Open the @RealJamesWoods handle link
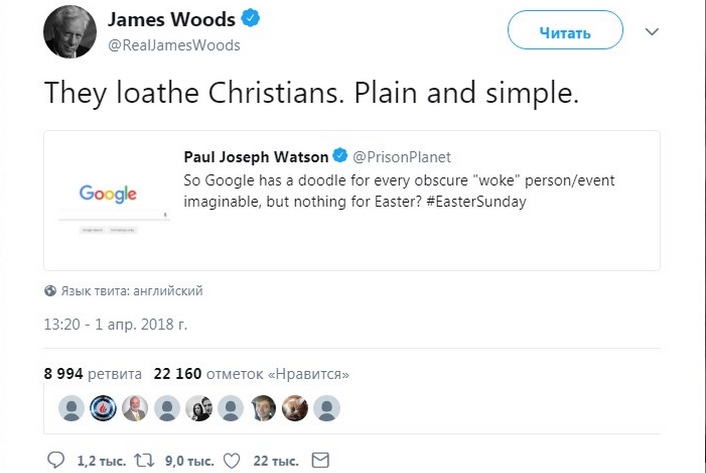The height and width of the screenshot is (473, 706). tap(174, 45)
